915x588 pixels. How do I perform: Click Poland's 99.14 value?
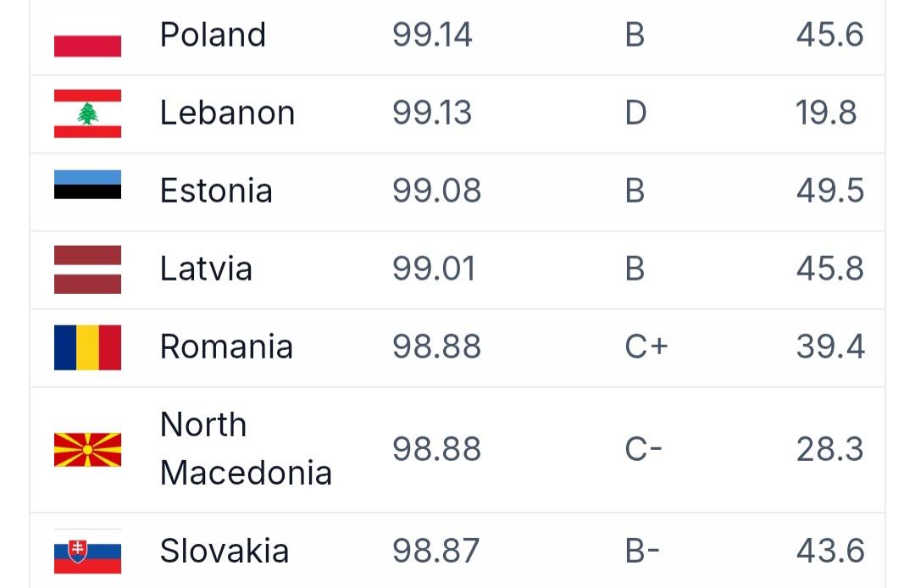point(432,36)
